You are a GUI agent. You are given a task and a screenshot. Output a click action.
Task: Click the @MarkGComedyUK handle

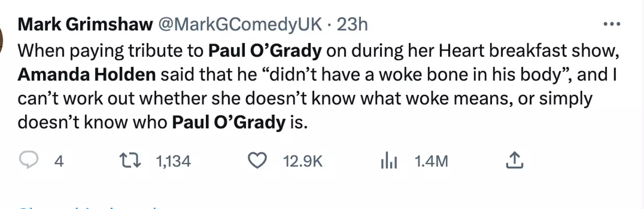point(239,25)
